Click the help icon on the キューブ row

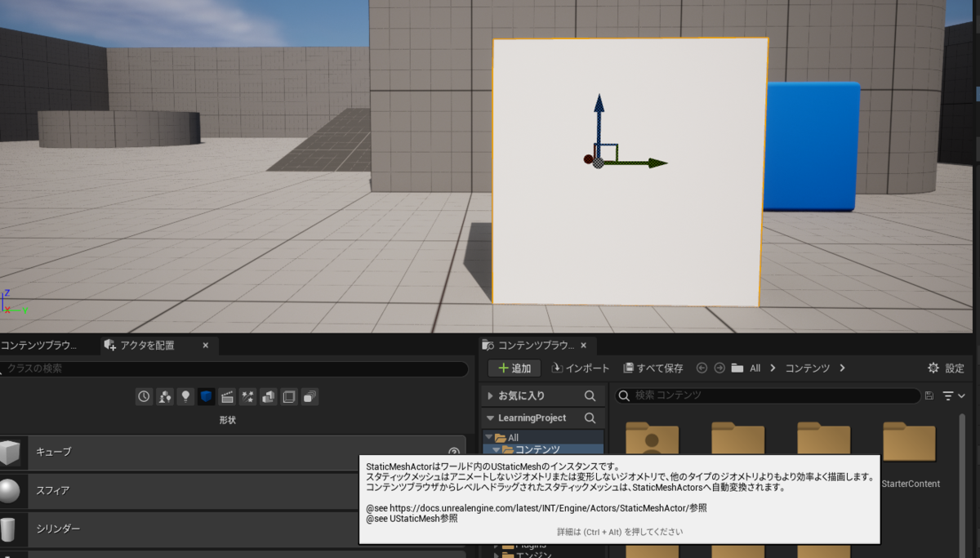454,452
